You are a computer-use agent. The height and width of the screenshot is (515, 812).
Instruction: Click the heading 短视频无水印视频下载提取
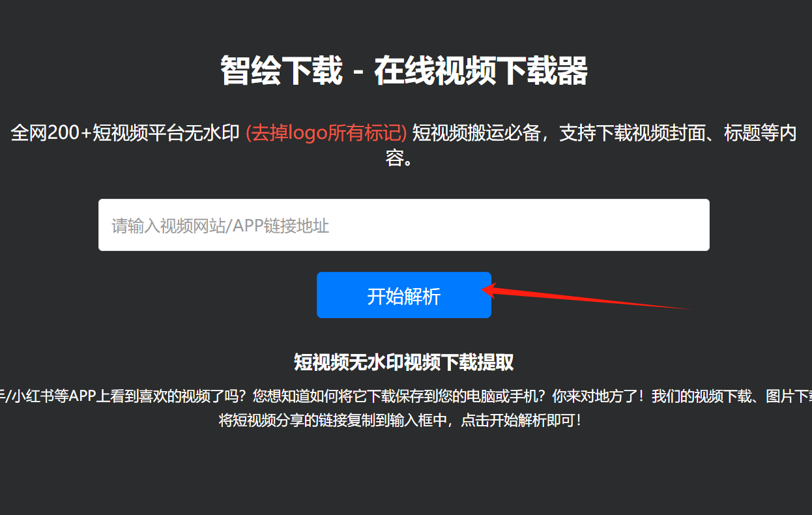tap(404, 362)
